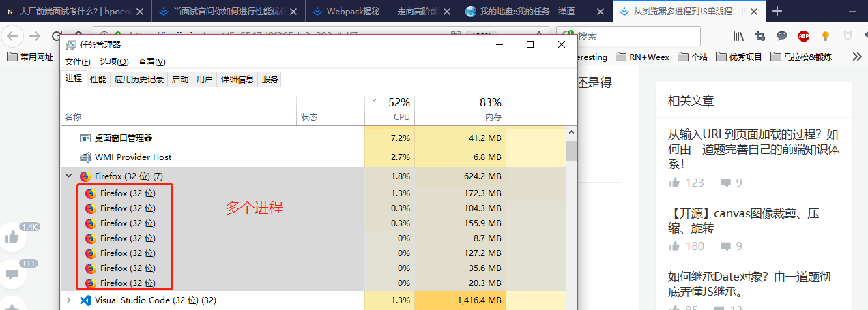The image size is (868, 310).
Task: Click the Visual Studio Code process icon
Action: 85,300
